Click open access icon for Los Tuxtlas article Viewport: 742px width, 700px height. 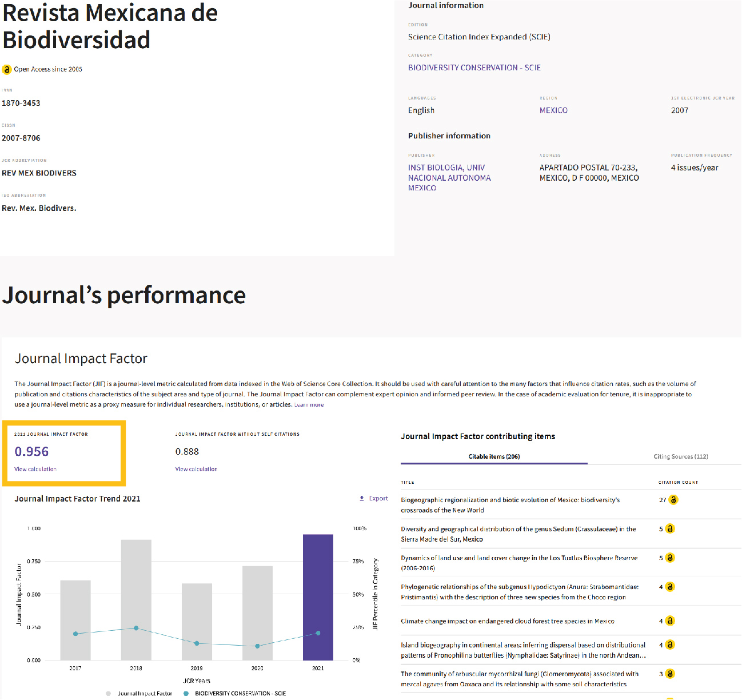[x=670, y=558]
